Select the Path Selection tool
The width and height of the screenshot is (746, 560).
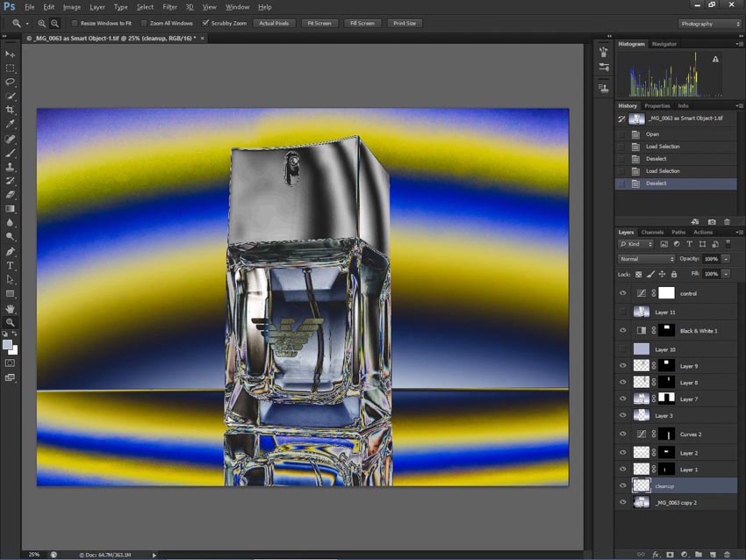pyautogui.click(x=10, y=279)
